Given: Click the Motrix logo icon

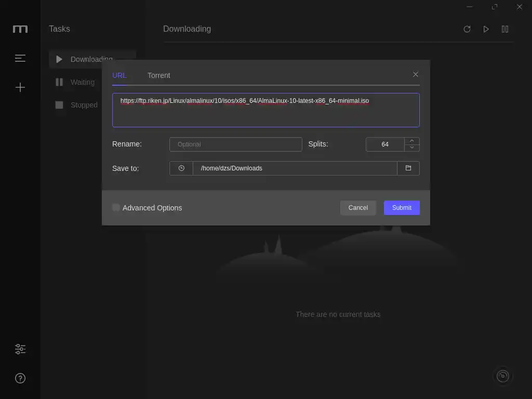Looking at the screenshot, I should point(20,29).
